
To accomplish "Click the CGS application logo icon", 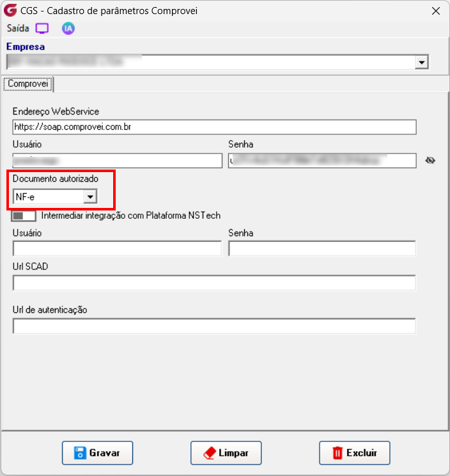I will click(x=10, y=10).
